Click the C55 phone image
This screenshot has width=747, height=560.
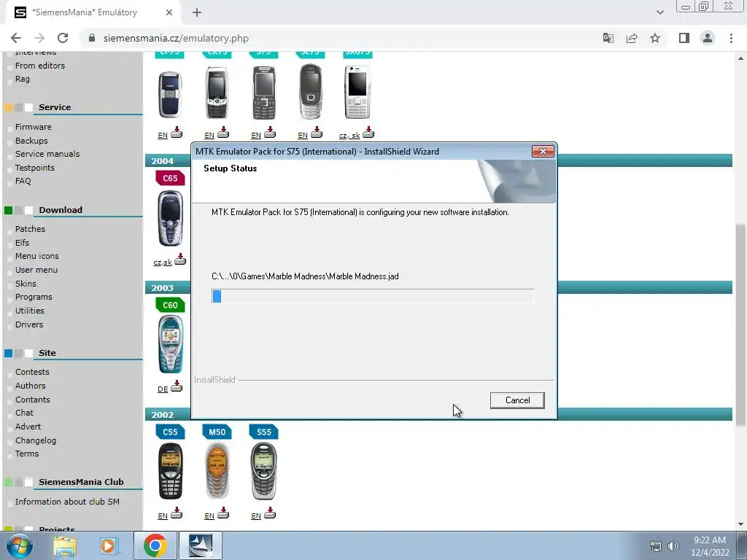(170, 471)
